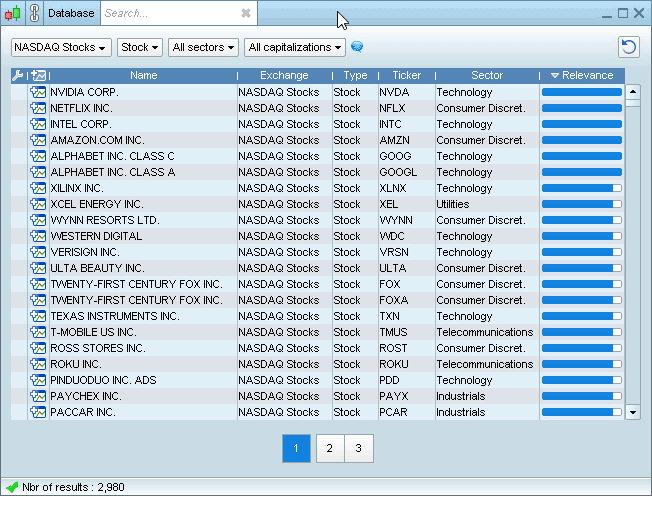Image resolution: width=652 pixels, height=520 pixels.
Task: Click the reset refresh arrow button
Action: pyautogui.click(x=628, y=47)
